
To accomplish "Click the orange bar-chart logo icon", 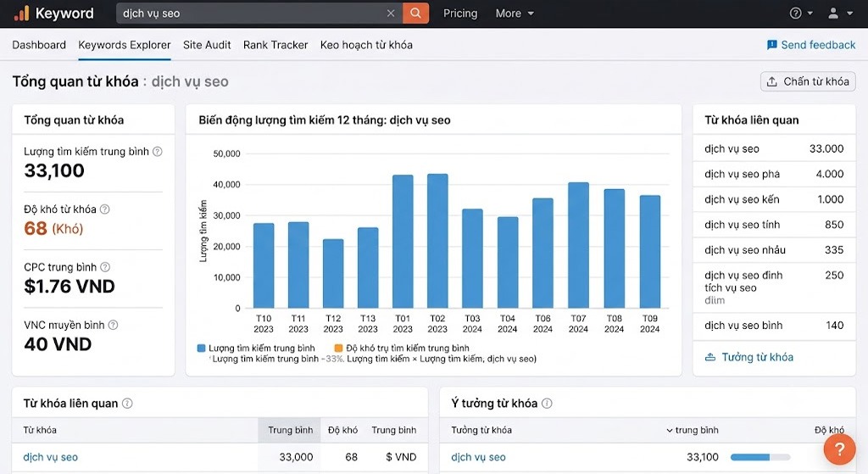I will [21, 14].
